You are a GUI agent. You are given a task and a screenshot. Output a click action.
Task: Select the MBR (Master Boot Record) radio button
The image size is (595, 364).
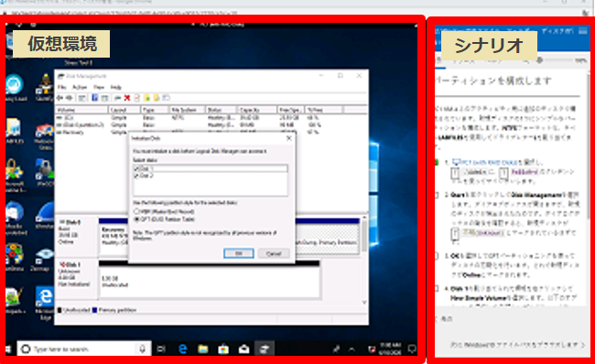tap(136, 211)
